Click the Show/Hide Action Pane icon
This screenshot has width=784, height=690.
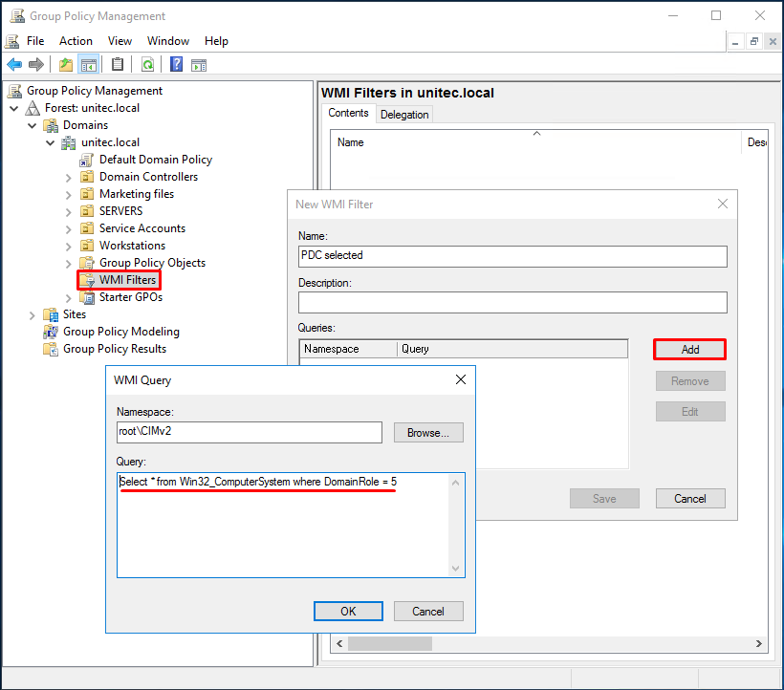199,65
